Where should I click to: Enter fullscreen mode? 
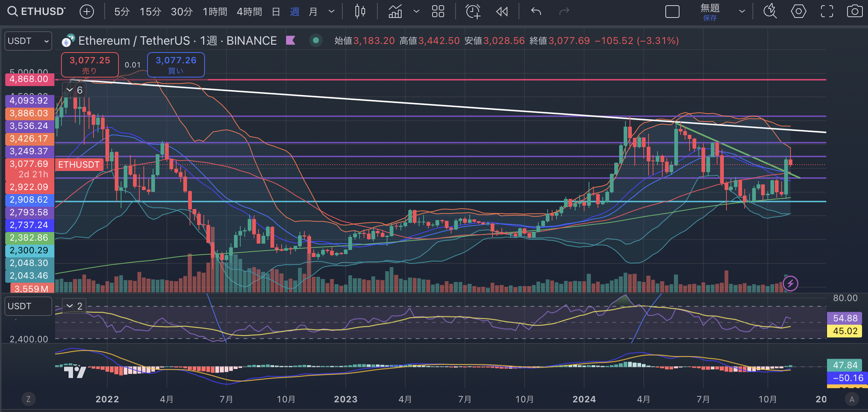(827, 12)
